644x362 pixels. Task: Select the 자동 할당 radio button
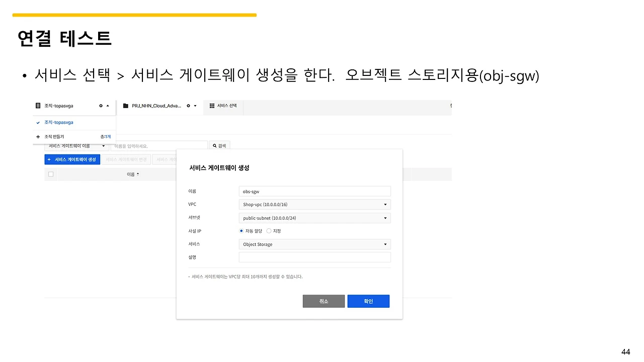(x=242, y=231)
